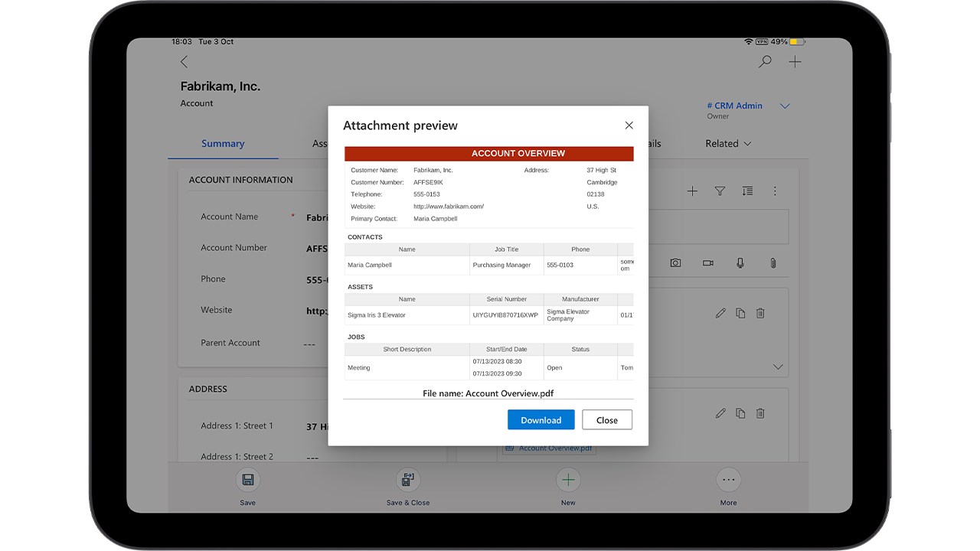Open search with the magnifier icon
Screen dimensions: 980x551
click(764, 62)
